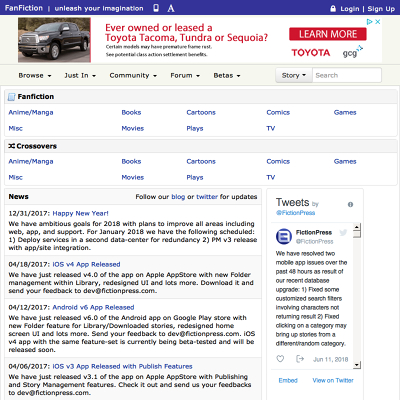Expand the Browse dropdown menu
This screenshot has width=400, height=400.
coord(35,76)
